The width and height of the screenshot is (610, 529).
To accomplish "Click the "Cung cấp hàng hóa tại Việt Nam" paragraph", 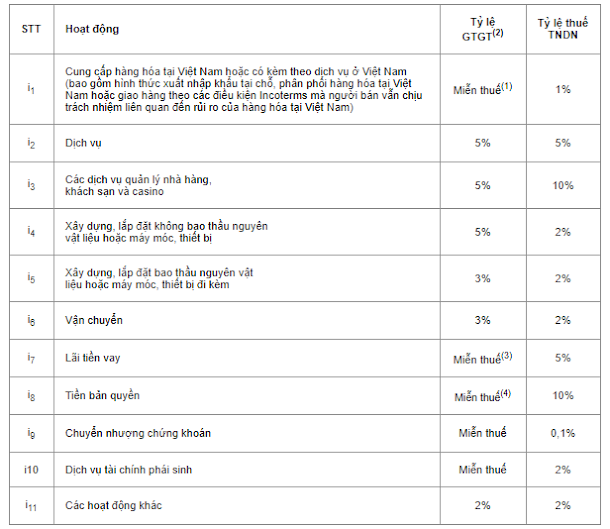I will pyautogui.click(x=244, y=89).
